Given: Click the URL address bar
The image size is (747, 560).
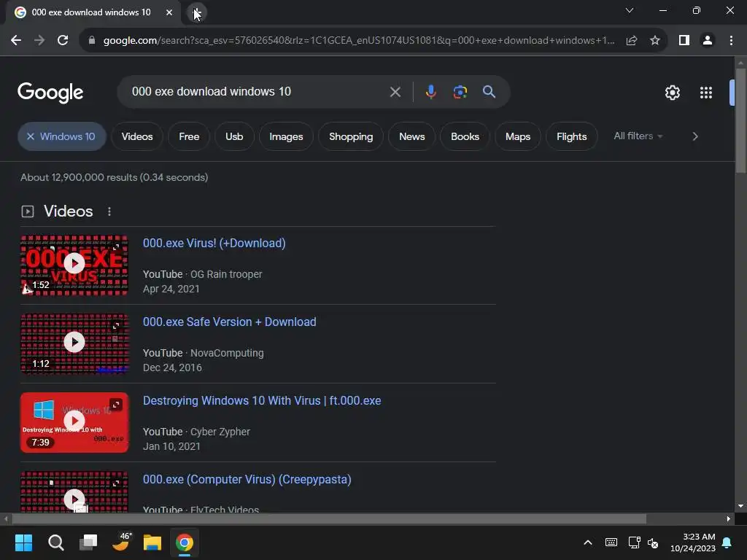Looking at the screenshot, I should tap(358, 41).
